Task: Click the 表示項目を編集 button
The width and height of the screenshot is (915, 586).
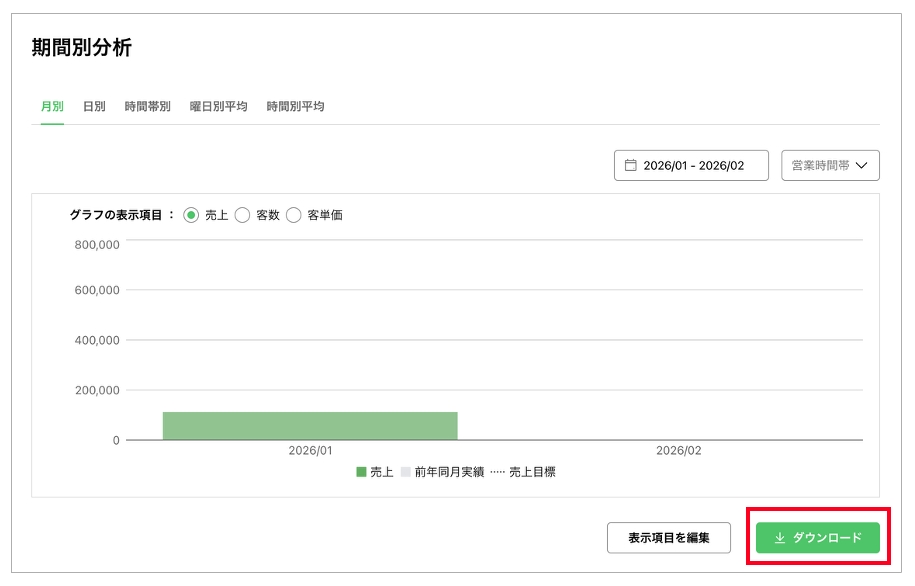Action: [669, 538]
